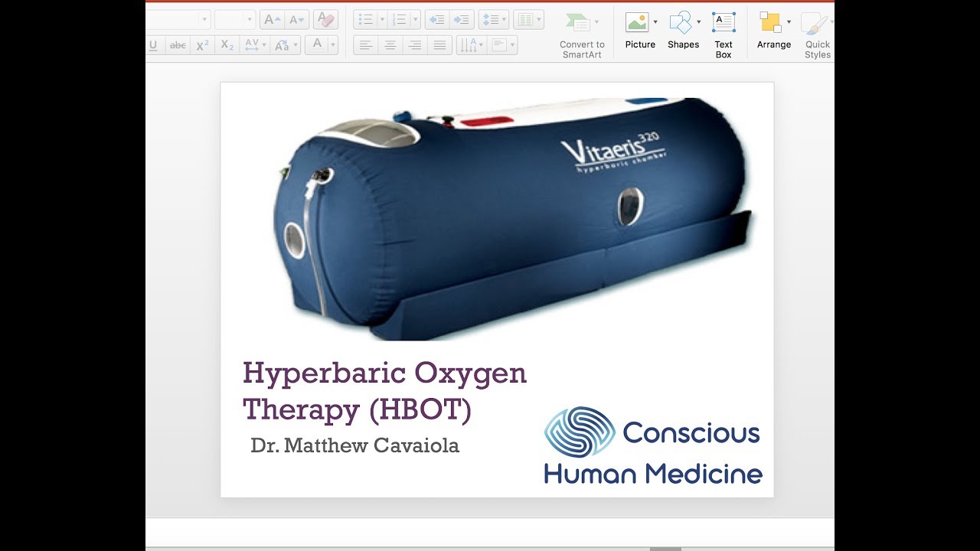Select the hyperbaric chamber image
The image size is (980, 551).
514,219
